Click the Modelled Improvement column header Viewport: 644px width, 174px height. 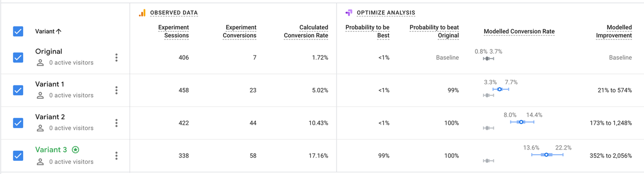pos(614,31)
